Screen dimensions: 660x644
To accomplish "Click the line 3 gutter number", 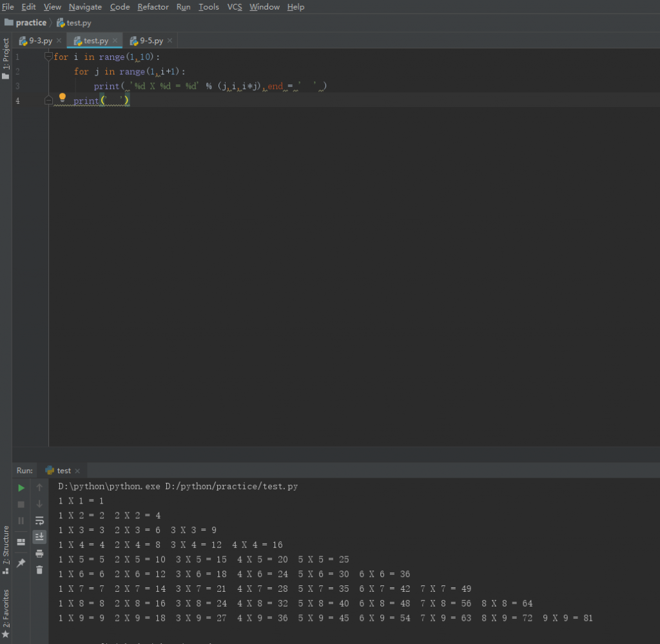I will click(x=17, y=86).
